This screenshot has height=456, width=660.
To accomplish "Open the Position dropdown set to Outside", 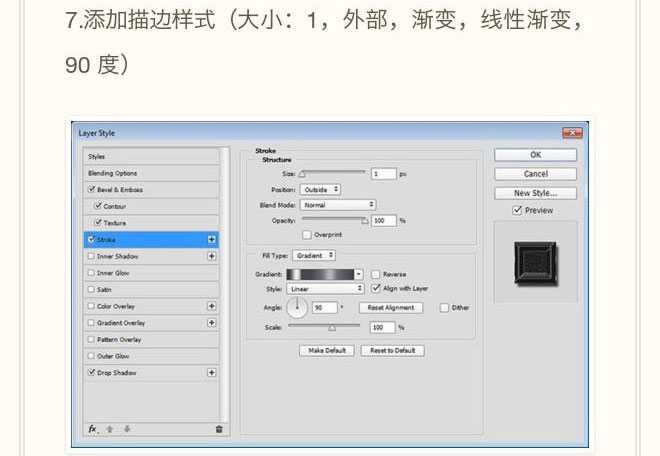I will pos(321,189).
